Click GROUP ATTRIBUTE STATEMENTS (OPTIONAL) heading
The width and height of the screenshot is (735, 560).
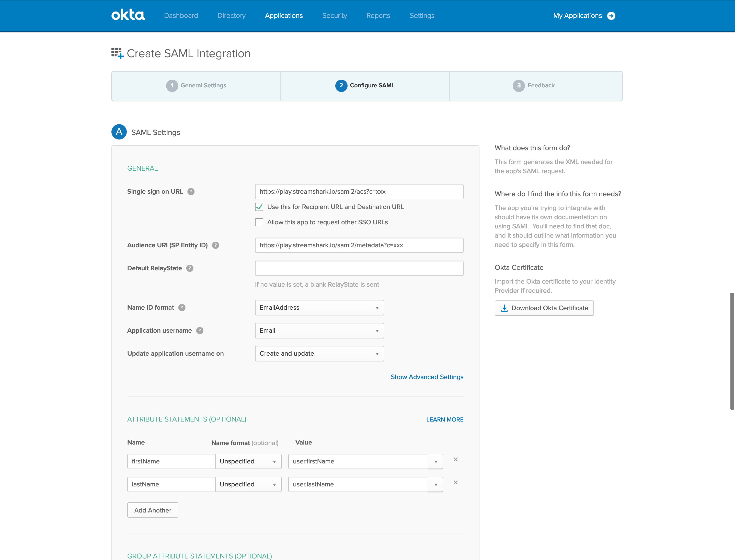pos(199,556)
